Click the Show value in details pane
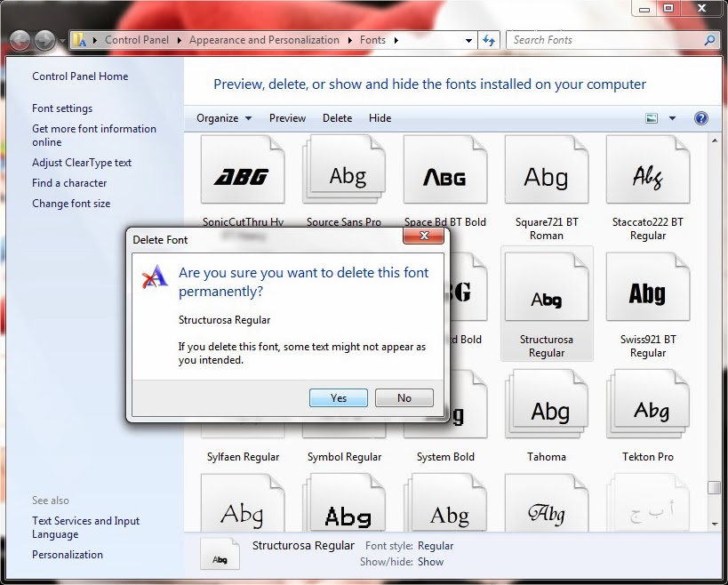 (430, 562)
